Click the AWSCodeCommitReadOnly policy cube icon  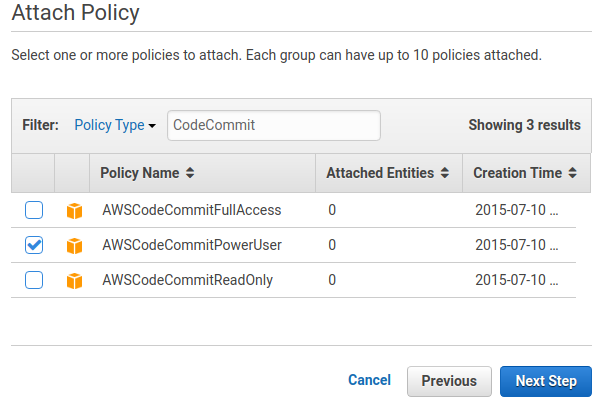click(x=74, y=281)
